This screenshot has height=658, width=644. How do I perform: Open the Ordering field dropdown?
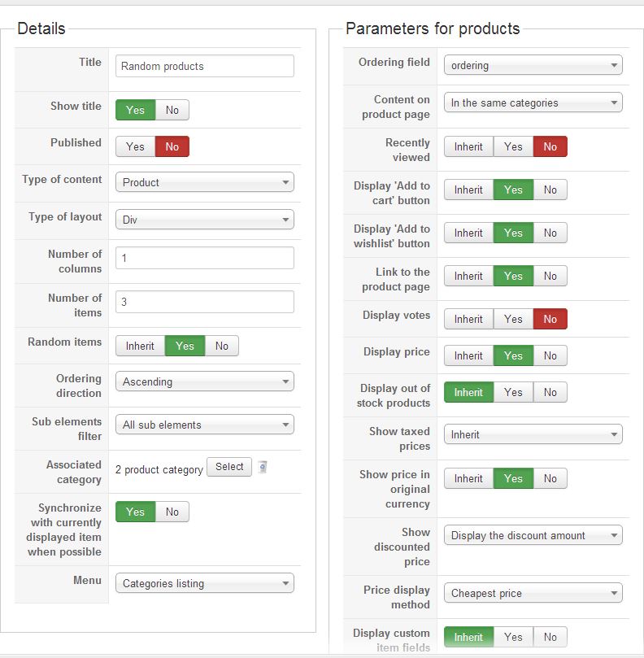coord(533,65)
